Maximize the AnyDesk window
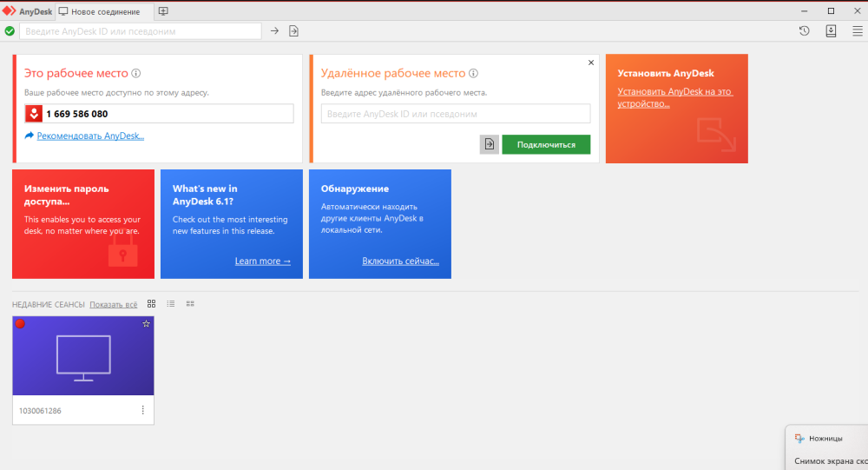The image size is (868, 470). click(x=831, y=10)
